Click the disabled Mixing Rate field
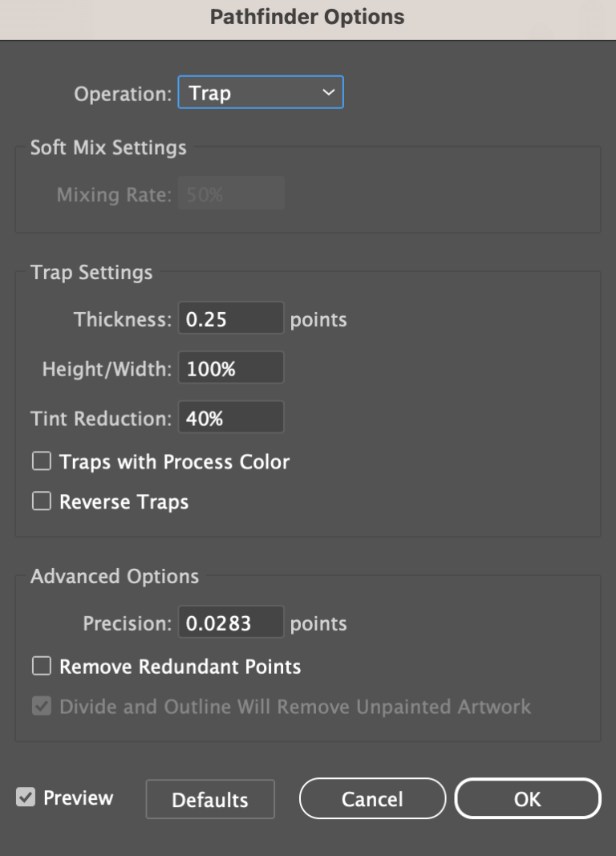The height and width of the screenshot is (856, 616). coord(230,193)
